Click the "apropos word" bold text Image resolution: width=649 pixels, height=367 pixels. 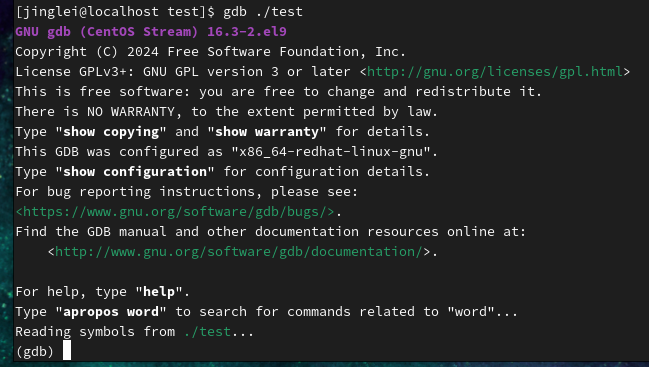tap(111, 312)
